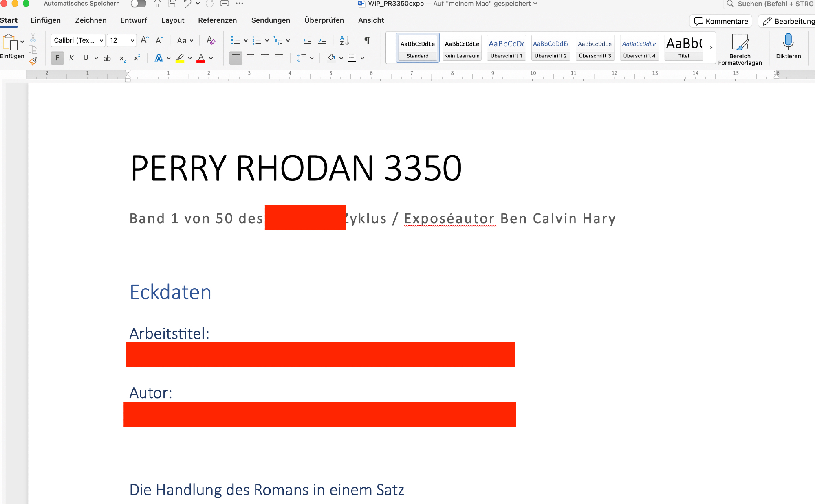Toggle bold formatting F button
This screenshot has height=504, width=815.
(57, 58)
